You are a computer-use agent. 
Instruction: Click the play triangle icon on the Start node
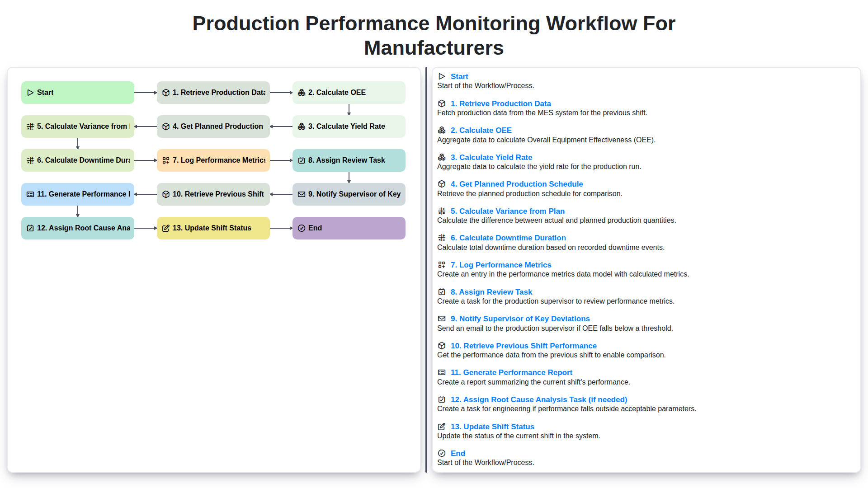31,92
